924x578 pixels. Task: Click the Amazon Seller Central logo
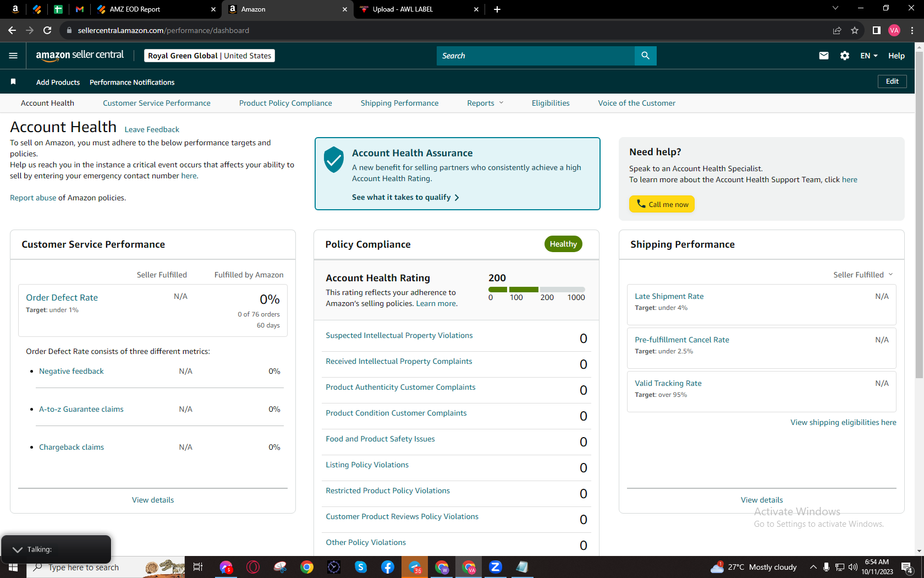click(x=80, y=55)
